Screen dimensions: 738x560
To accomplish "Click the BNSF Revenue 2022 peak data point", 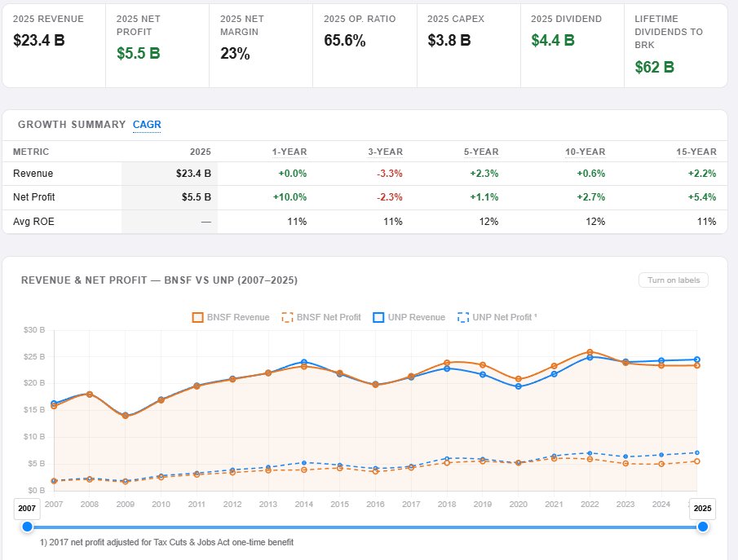I will click(x=590, y=352).
